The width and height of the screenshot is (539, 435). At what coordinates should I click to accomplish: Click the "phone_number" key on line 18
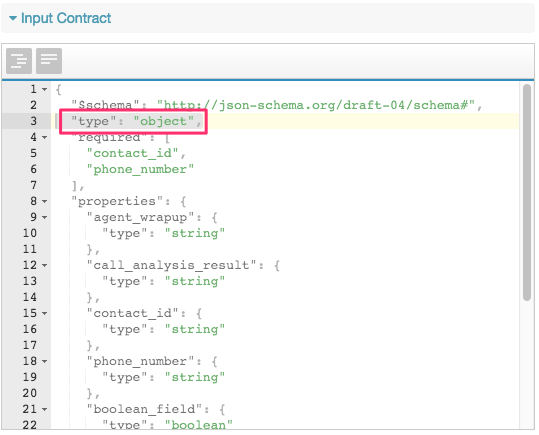[x=140, y=361]
